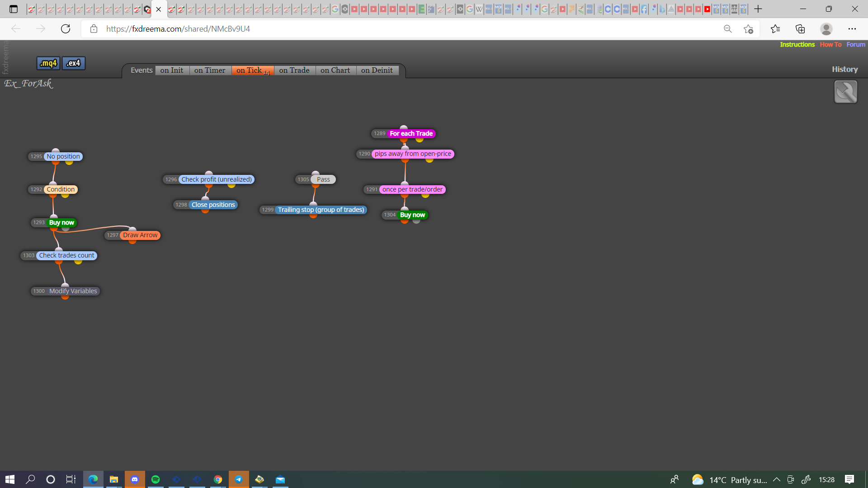Screen dimensions: 868x488
Task: Open Spotify from the taskbar
Action: [x=156, y=479]
